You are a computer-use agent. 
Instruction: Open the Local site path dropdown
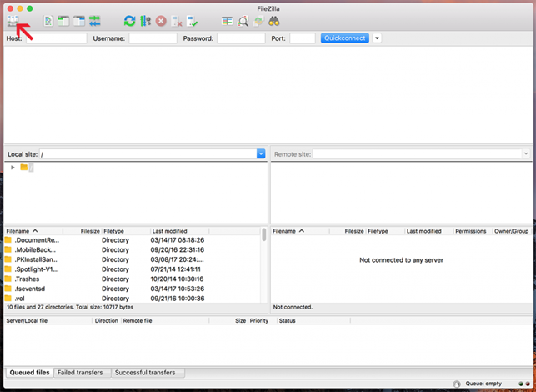coord(261,154)
